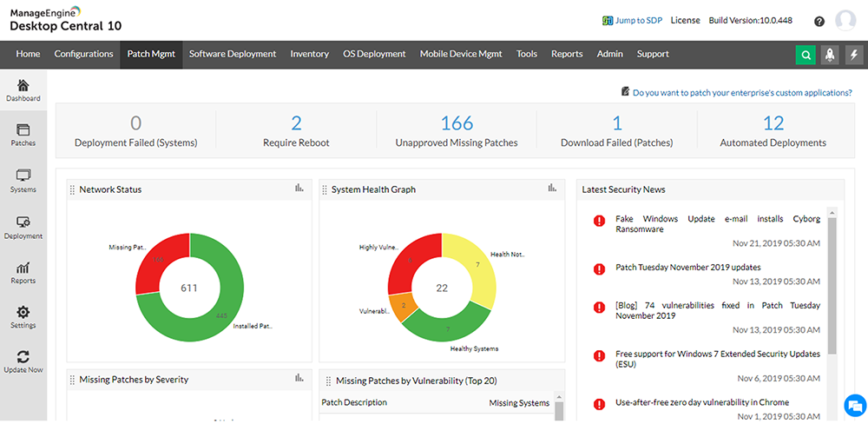
Task: Open the Deployment sidebar section
Action: [23, 228]
